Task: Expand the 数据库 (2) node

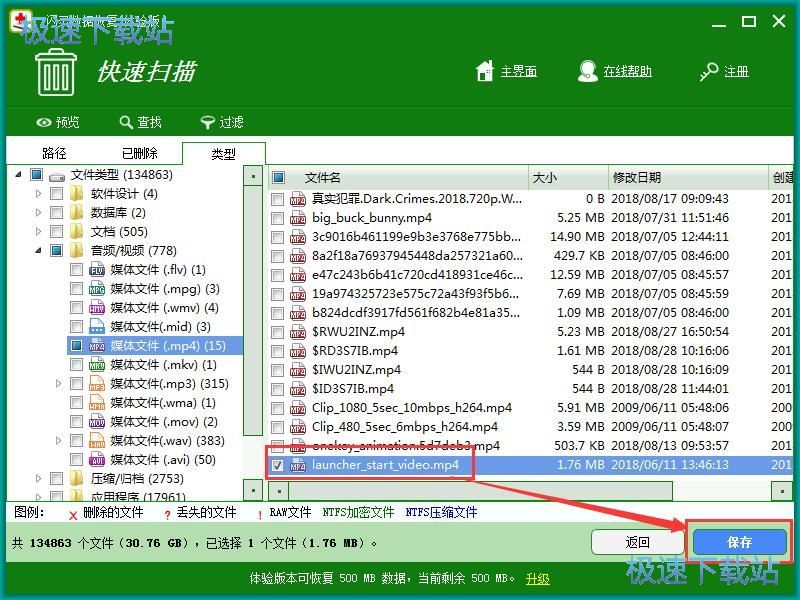Action: pos(38,213)
